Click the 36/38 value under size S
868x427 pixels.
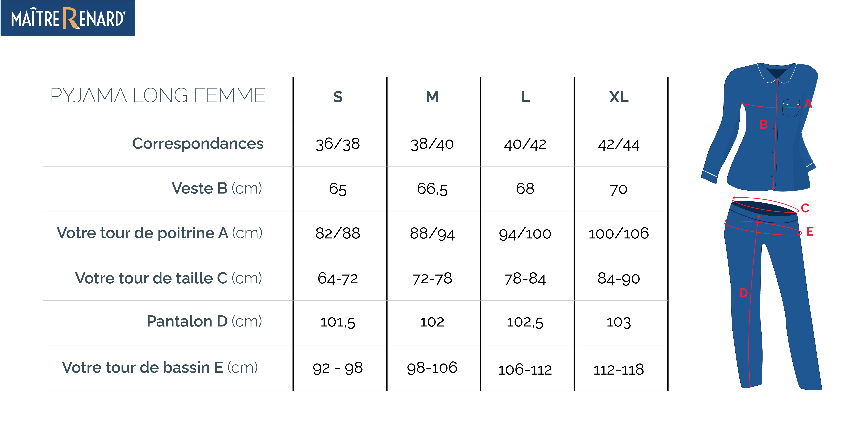338,144
